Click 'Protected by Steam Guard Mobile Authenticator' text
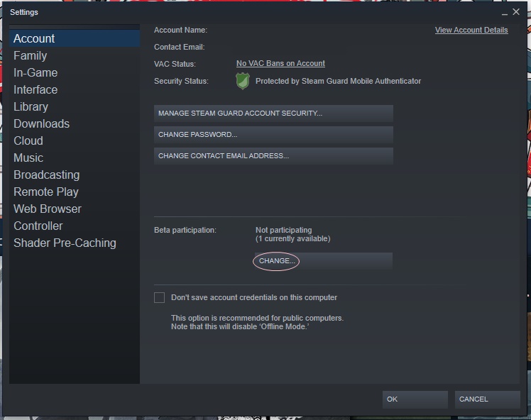This screenshot has height=420, width=531. pos(338,81)
